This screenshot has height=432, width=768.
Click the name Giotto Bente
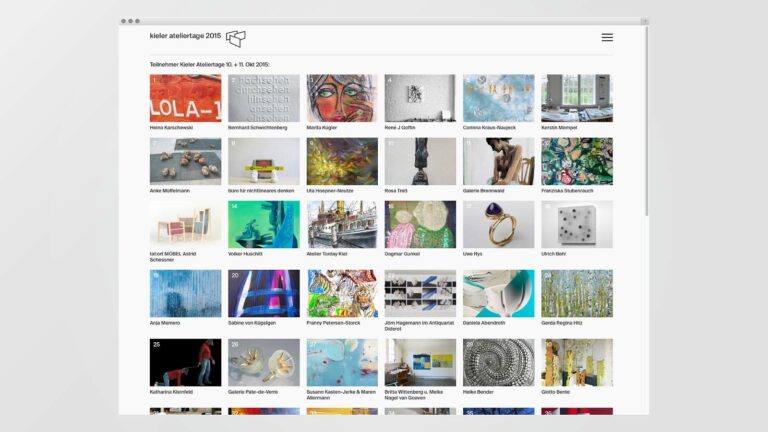555,392
